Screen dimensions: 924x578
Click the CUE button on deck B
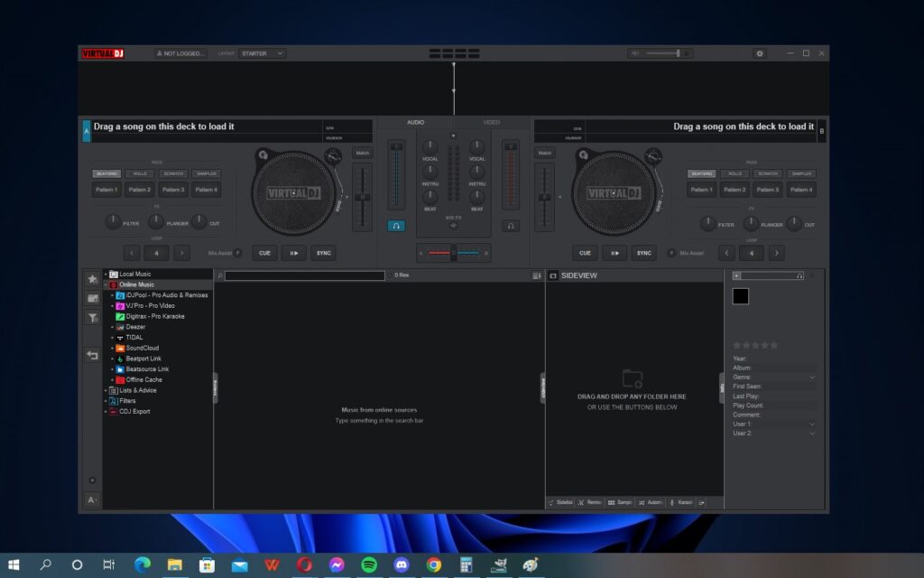(585, 253)
